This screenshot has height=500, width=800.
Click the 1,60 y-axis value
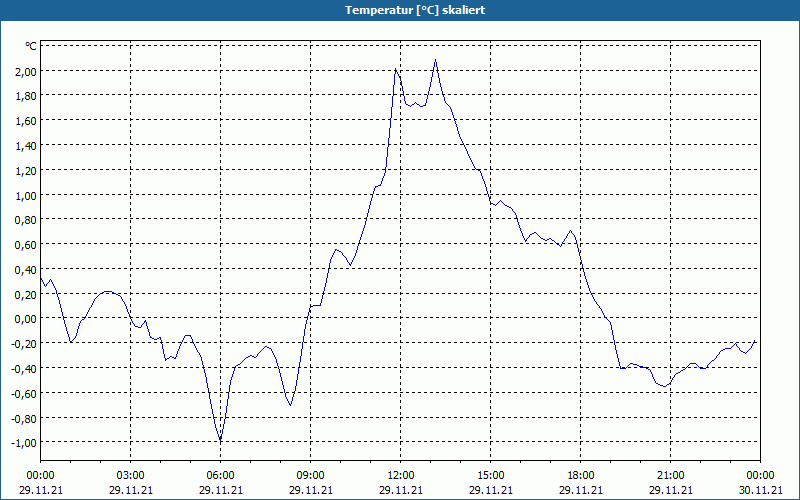[26, 120]
